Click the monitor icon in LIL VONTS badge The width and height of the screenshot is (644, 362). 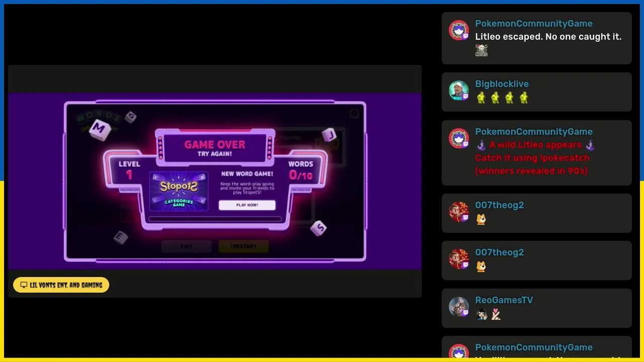[24, 285]
